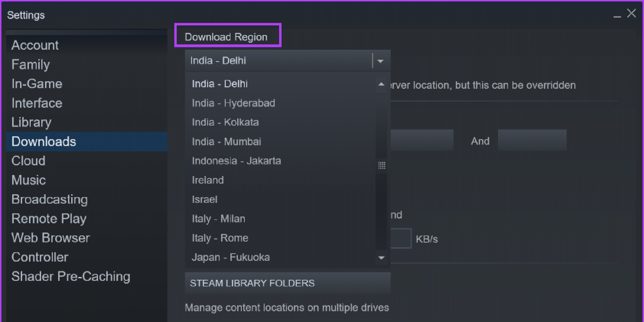Select Italy - Milan region
Viewport: 644px width, 322px height.
click(x=280, y=219)
